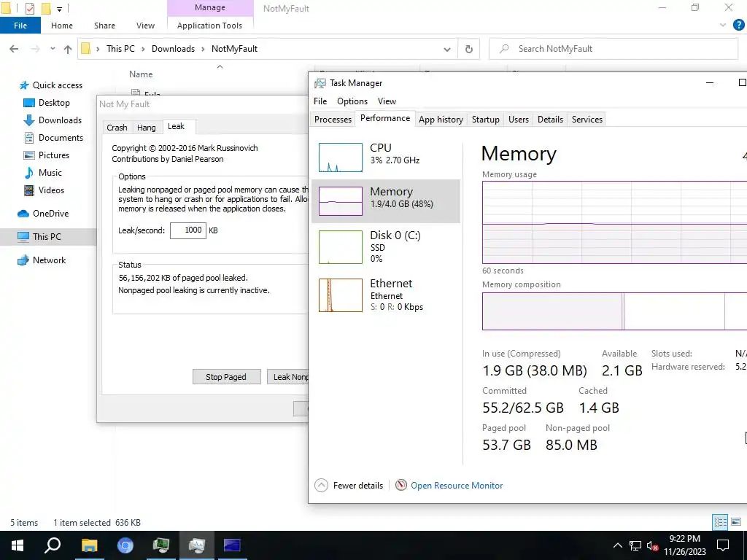
Task: Open Quick access in navigation pane
Action: click(51, 85)
